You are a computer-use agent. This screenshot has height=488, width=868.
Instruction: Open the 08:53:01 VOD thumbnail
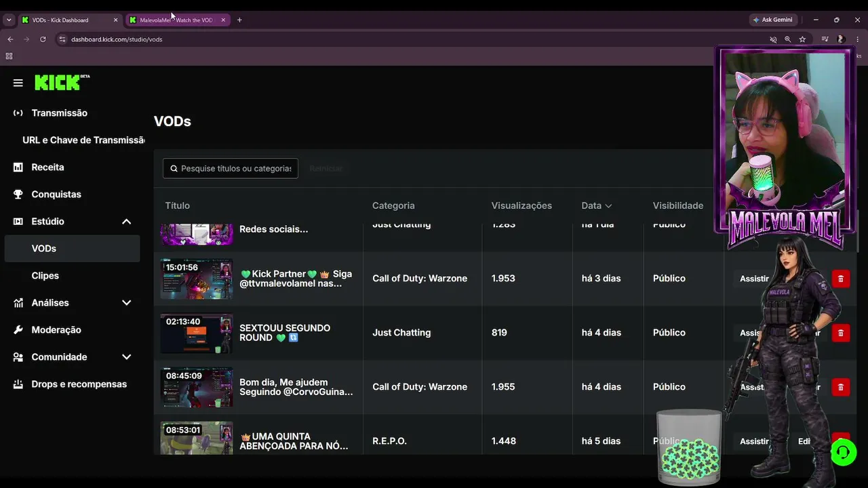[197, 438]
